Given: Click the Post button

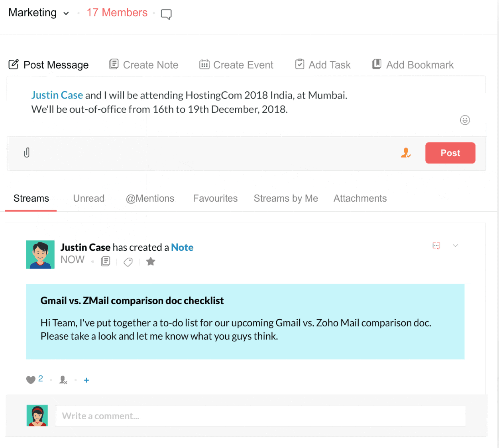Looking at the screenshot, I should point(450,153).
